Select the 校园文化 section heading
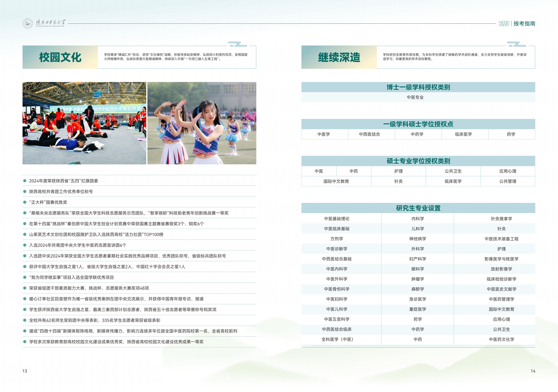The width and height of the screenshot is (558, 392). (60, 57)
